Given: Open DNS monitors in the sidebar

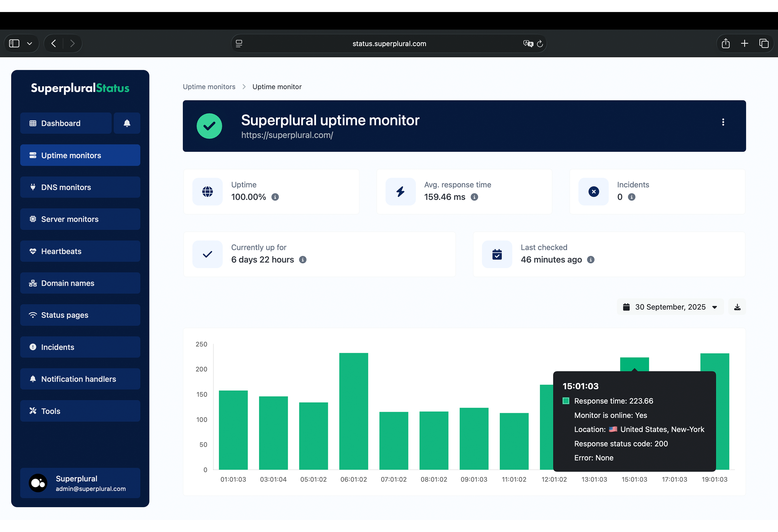Looking at the screenshot, I should pos(80,187).
